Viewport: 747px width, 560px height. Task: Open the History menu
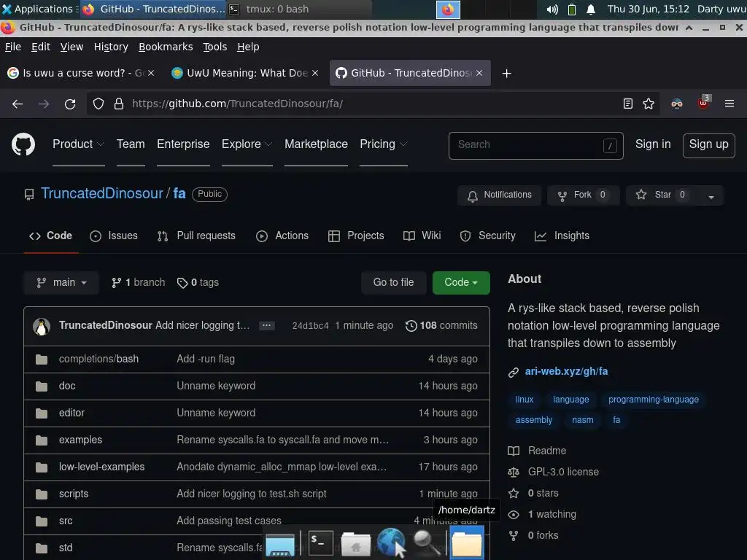[111, 47]
